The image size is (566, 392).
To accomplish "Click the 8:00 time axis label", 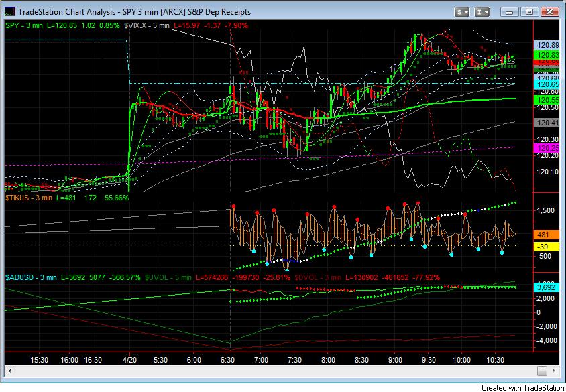I will point(328,360).
